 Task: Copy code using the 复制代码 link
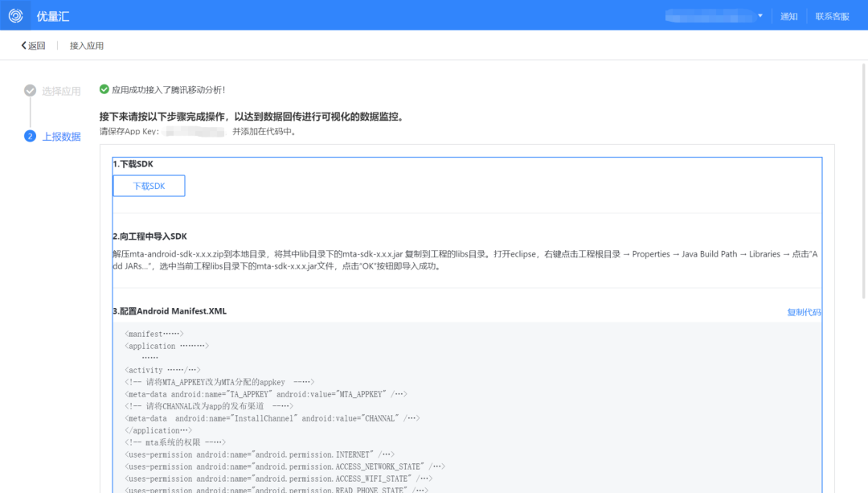(x=804, y=312)
